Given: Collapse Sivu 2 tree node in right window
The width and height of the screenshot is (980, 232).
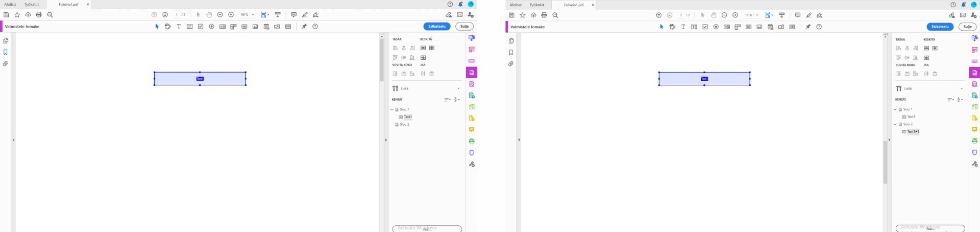Looking at the screenshot, I should click(895, 124).
